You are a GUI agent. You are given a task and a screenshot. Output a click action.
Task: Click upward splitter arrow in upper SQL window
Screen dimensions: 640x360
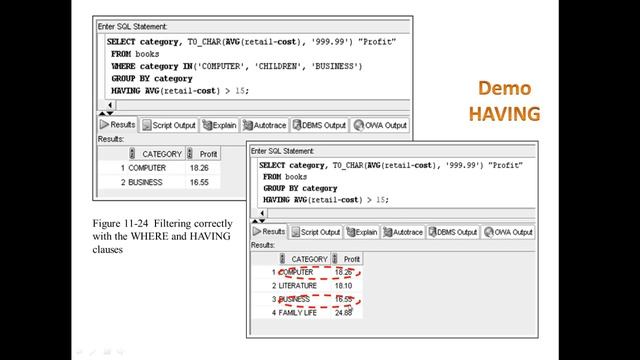point(102,113)
